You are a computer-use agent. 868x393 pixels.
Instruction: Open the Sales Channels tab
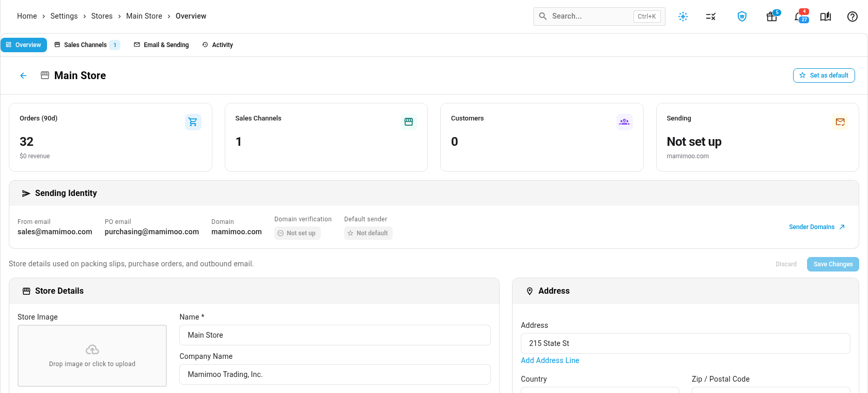tap(87, 45)
